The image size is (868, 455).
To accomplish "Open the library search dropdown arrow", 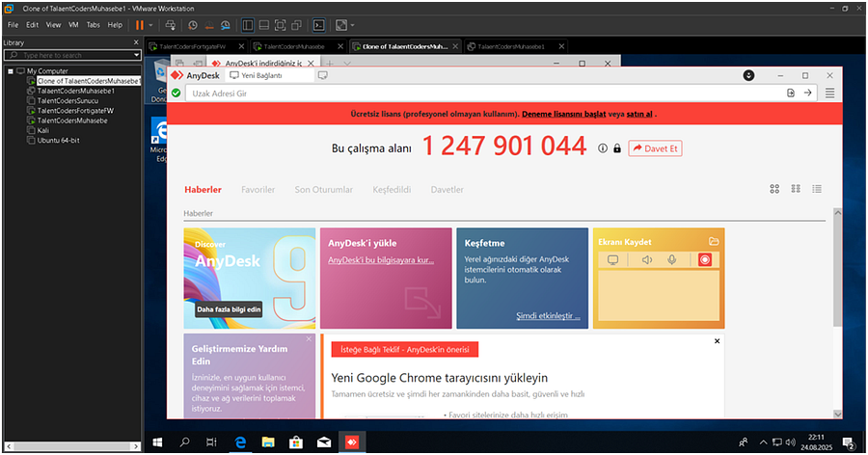I will pyautogui.click(x=136, y=55).
